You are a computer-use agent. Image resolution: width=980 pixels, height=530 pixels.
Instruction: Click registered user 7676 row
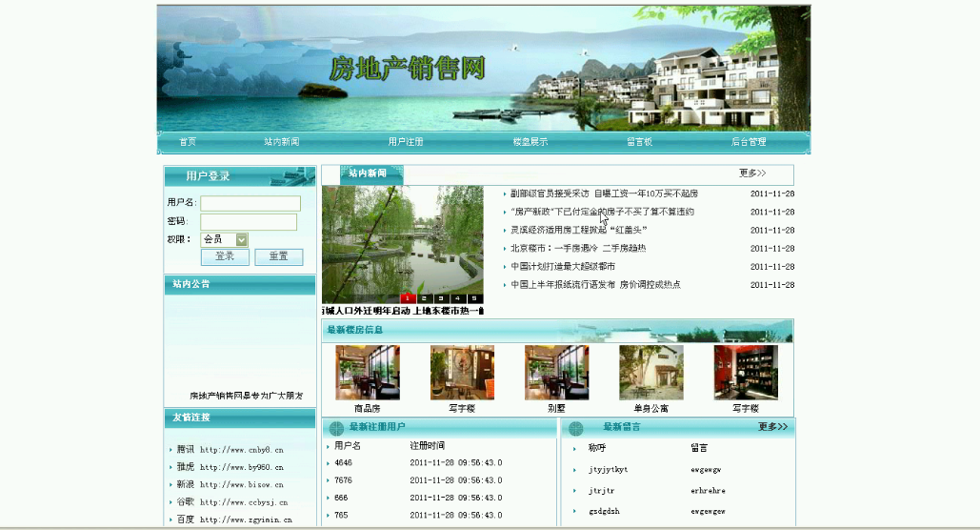coord(418,480)
